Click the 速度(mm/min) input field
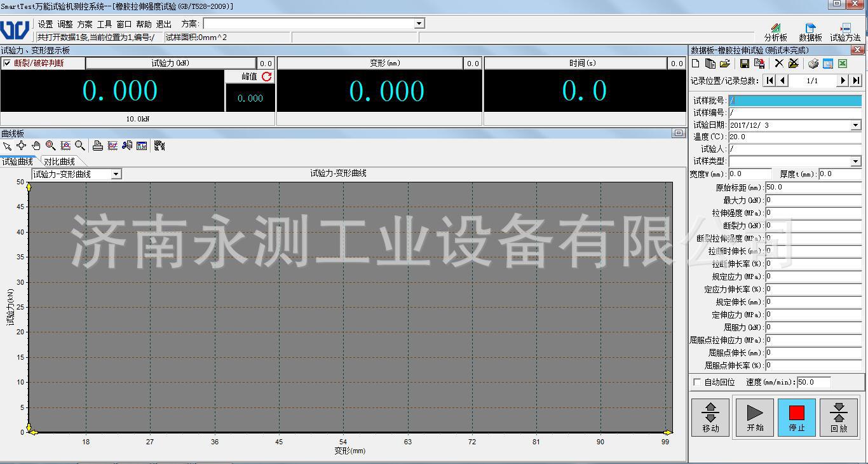868x464 pixels. (x=815, y=383)
